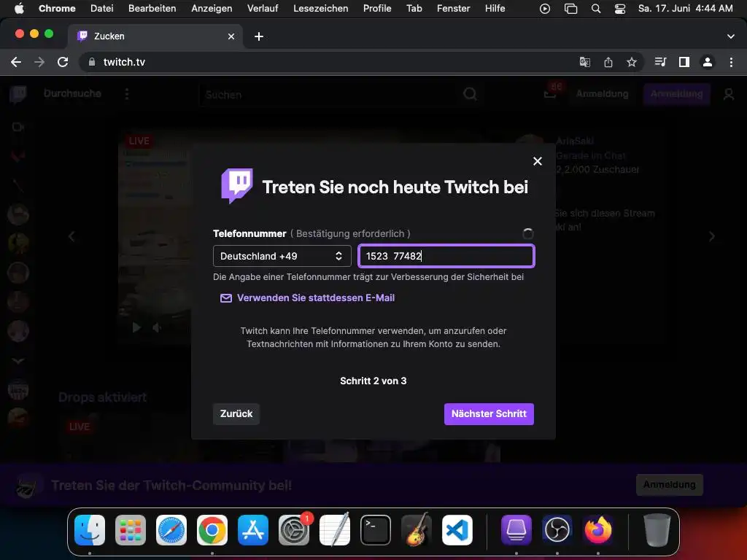Click the screen mirroring menu bar icon

pyautogui.click(x=570, y=9)
